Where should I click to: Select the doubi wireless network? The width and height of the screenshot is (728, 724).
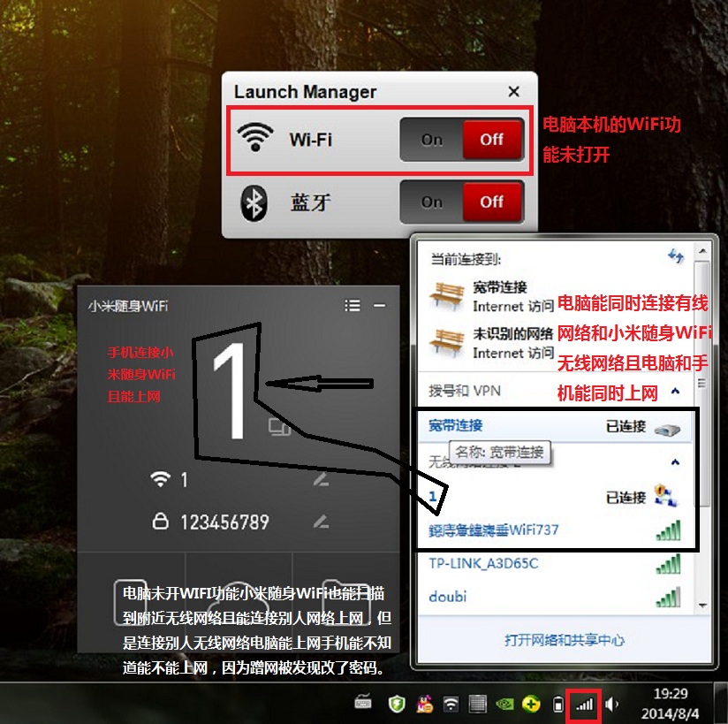(554, 597)
